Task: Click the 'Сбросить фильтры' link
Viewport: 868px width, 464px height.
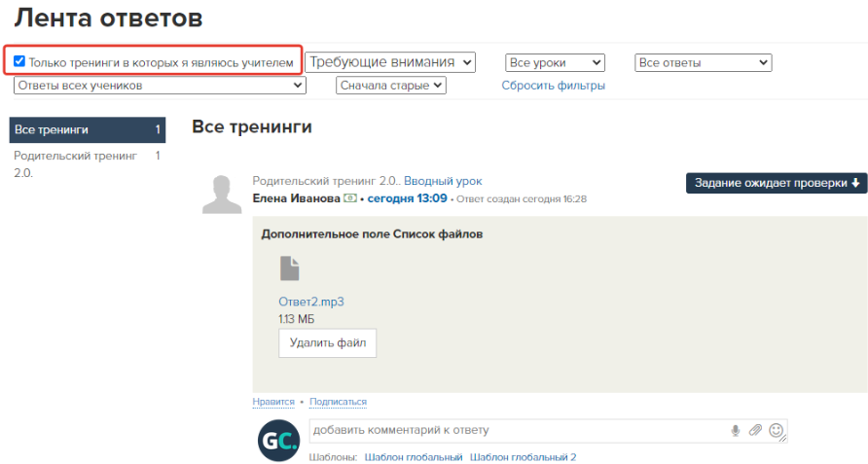Action: [x=553, y=86]
